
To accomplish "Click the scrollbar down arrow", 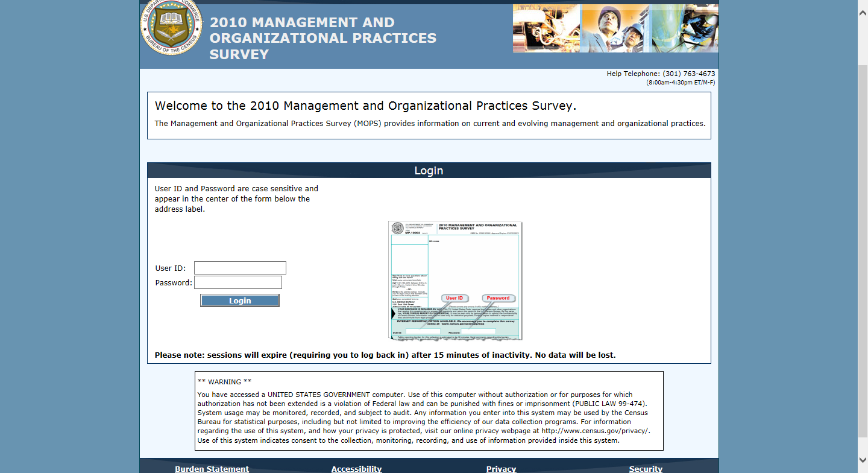I will click(863, 461).
